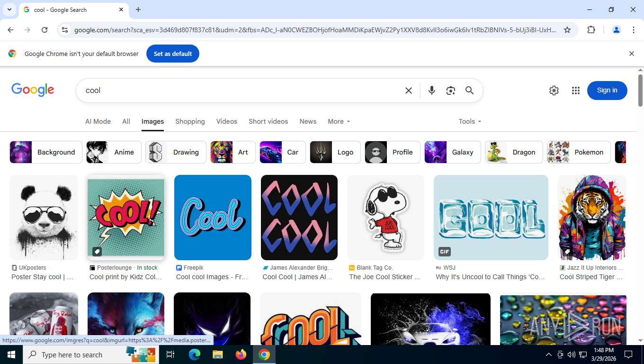Switch to the News tab
Screen dimensions: 644x364
(308, 121)
